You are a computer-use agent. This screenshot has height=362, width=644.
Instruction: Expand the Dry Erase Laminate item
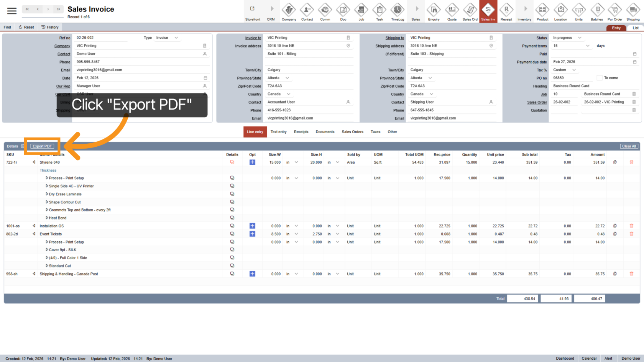click(47, 194)
